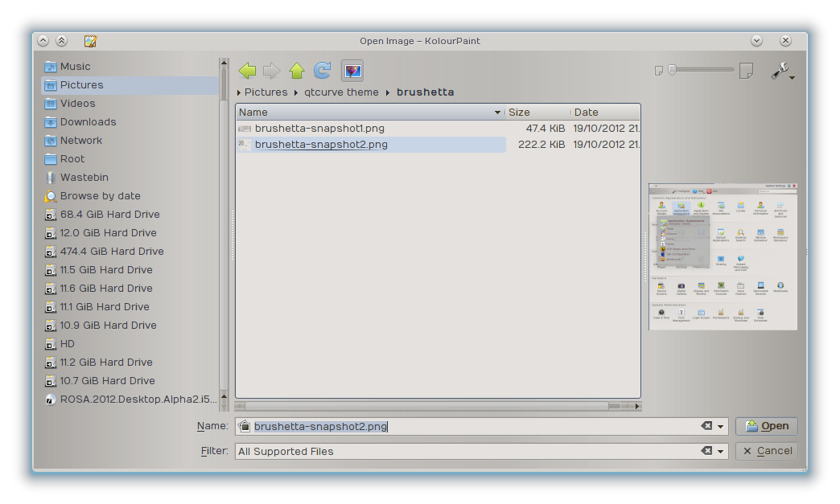Click qtcurve theme in the breadcrumb path
Viewport: 840px width, 504px height.
341,92
